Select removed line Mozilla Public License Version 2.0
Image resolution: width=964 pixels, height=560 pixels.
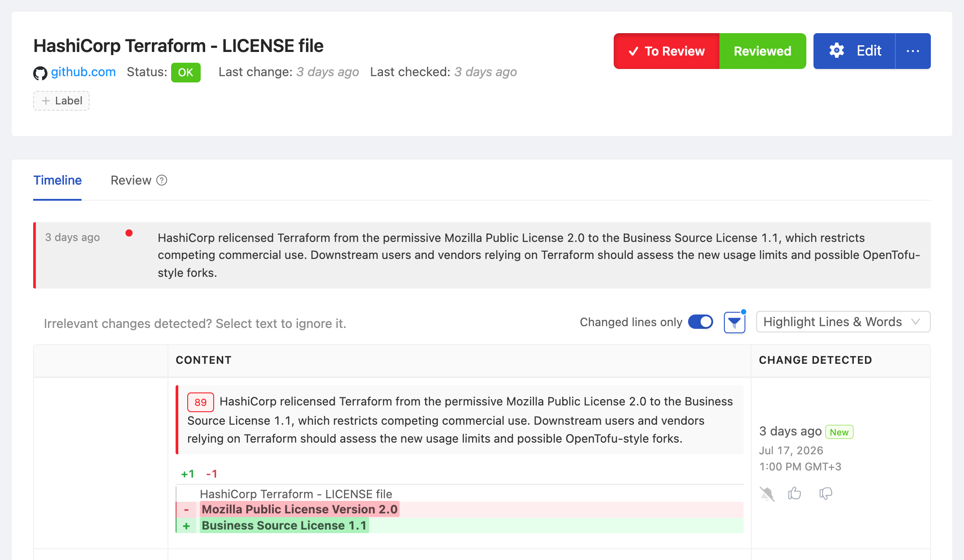(x=300, y=509)
